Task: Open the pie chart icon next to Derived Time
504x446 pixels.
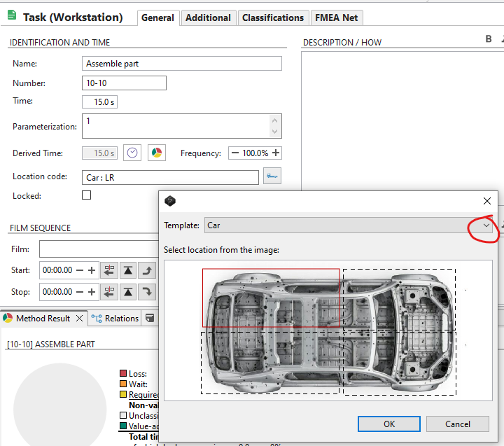Action: point(156,153)
